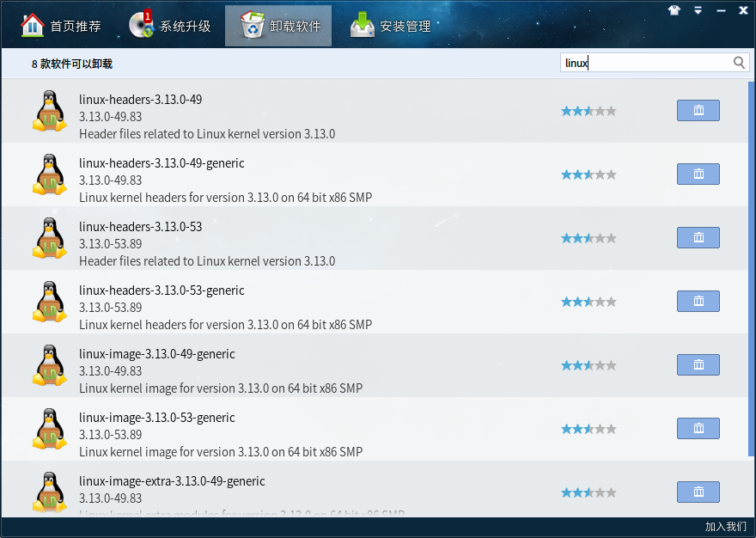Open the 首页推荐 home tab
This screenshot has width=756, height=538.
pos(61,26)
